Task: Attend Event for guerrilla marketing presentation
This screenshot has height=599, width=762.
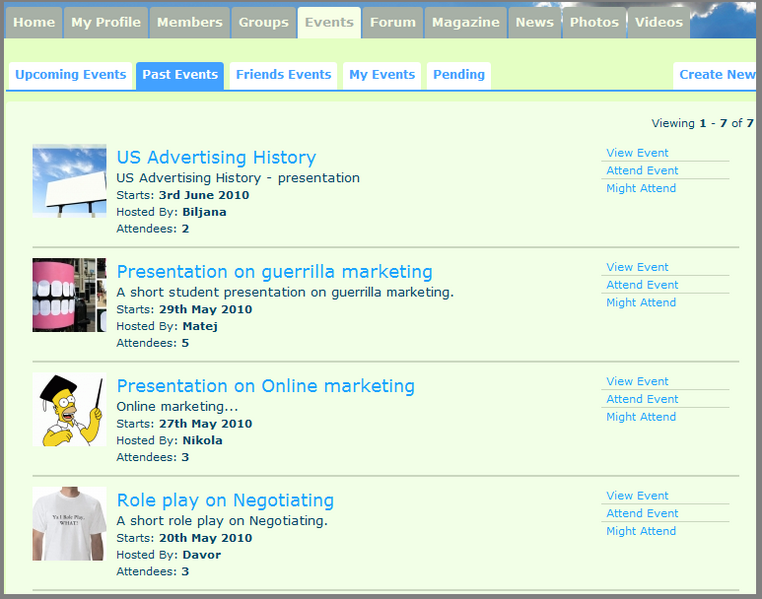Action: click(642, 285)
